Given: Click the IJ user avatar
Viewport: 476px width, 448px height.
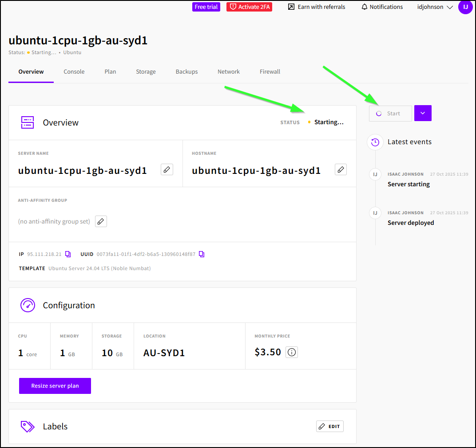Looking at the screenshot, I should click(465, 7).
